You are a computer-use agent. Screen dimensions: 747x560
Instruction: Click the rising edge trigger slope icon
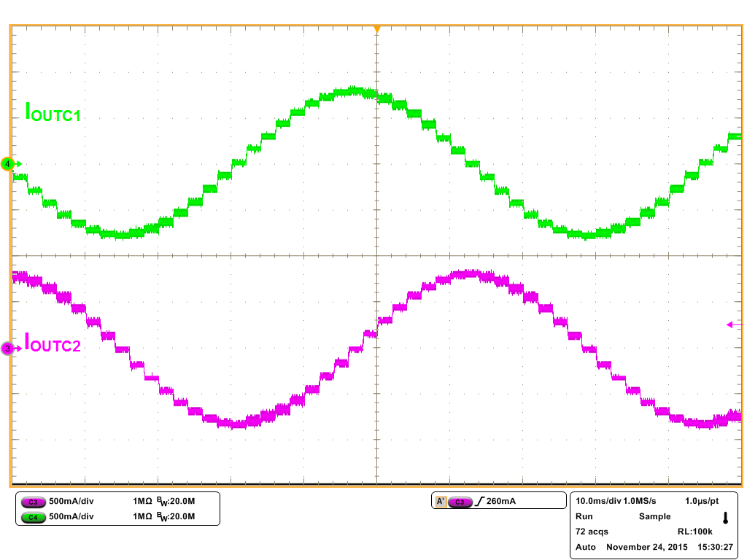coord(479,502)
